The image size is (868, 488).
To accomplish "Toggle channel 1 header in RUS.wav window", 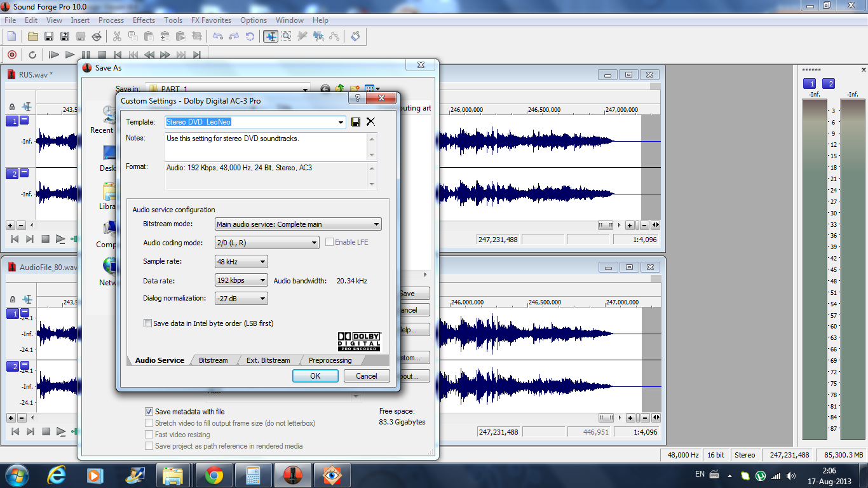I will 12,121.
